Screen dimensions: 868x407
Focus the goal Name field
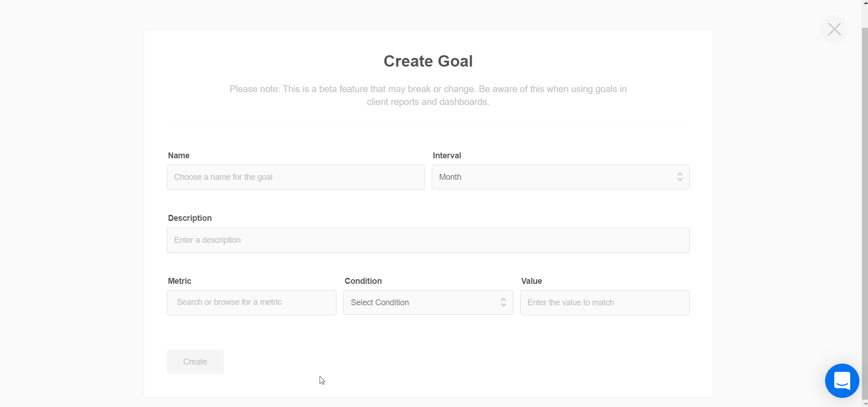click(295, 177)
